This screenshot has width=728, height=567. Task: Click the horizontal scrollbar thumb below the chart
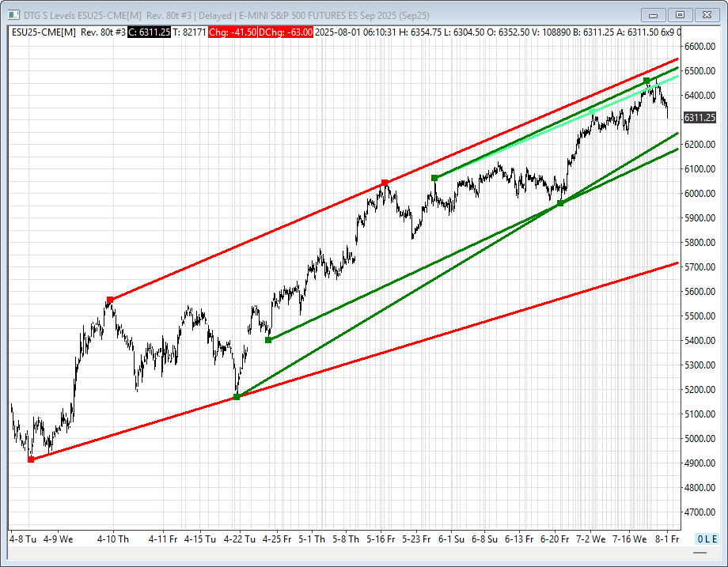click(700, 553)
